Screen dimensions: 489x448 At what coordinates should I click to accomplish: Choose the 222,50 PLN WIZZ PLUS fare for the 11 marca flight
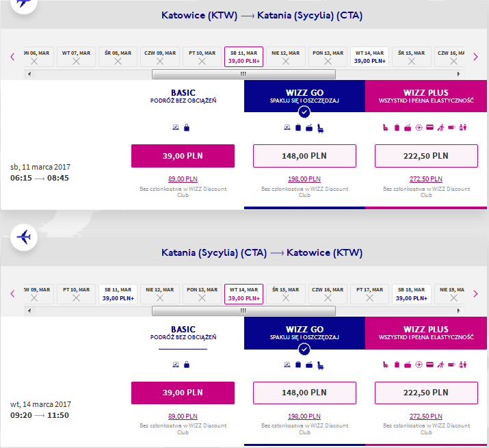tap(426, 156)
